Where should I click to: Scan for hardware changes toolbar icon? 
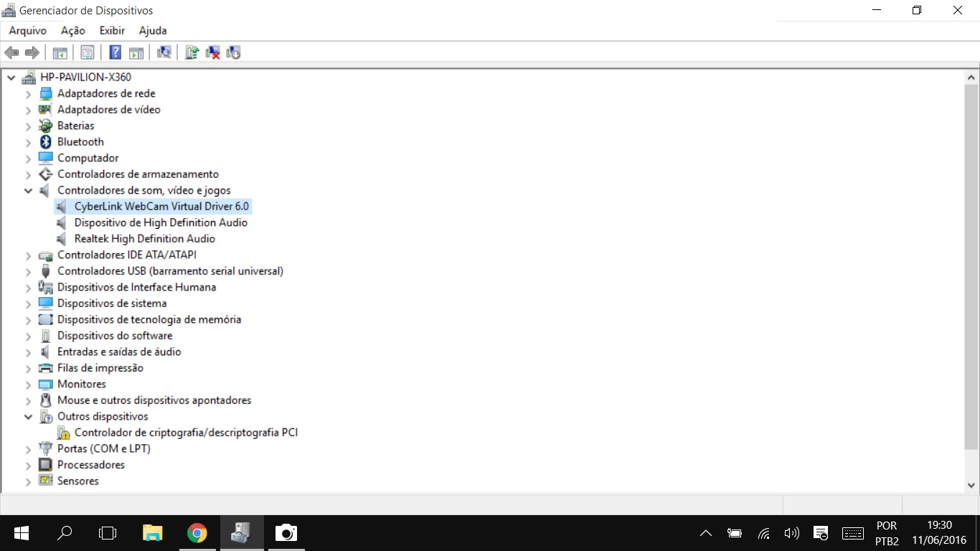click(x=164, y=52)
